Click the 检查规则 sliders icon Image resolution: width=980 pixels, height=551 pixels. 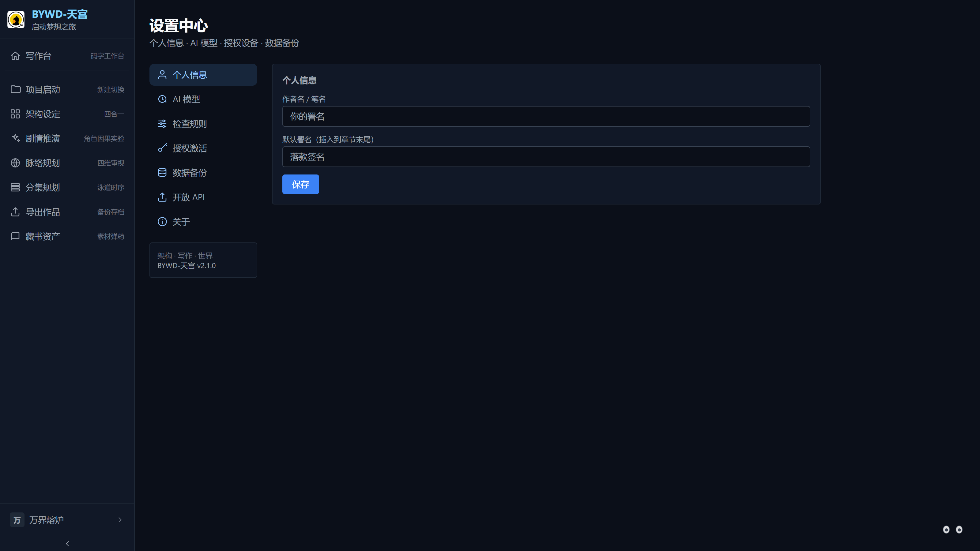(162, 124)
